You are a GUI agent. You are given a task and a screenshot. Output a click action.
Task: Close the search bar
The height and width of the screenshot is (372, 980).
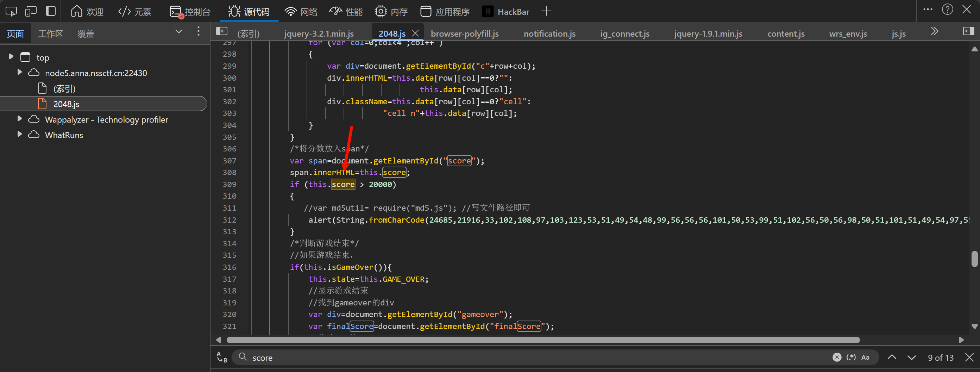(969, 358)
